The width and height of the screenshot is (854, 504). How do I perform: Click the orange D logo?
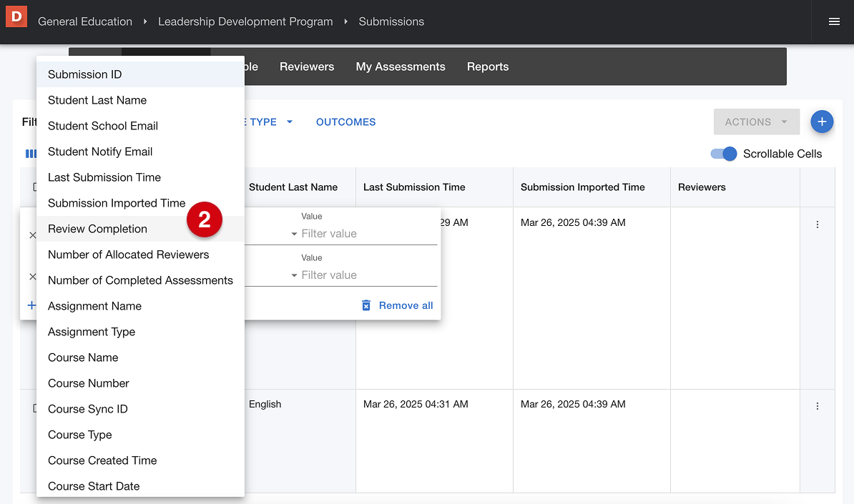coord(16,16)
